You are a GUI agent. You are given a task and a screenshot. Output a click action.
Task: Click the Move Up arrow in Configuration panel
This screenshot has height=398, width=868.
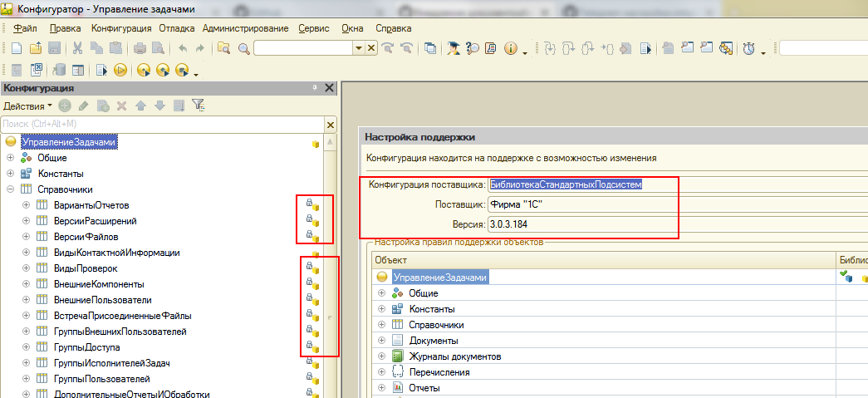pos(140,106)
